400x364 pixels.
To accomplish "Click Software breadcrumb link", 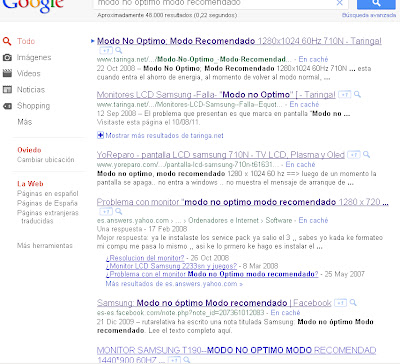I will (279, 221).
